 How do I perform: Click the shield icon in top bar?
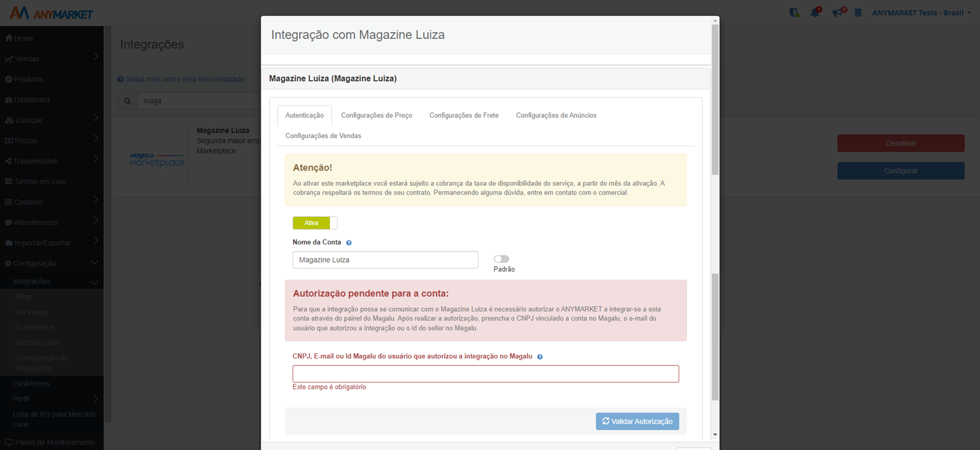pyautogui.click(x=794, y=12)
